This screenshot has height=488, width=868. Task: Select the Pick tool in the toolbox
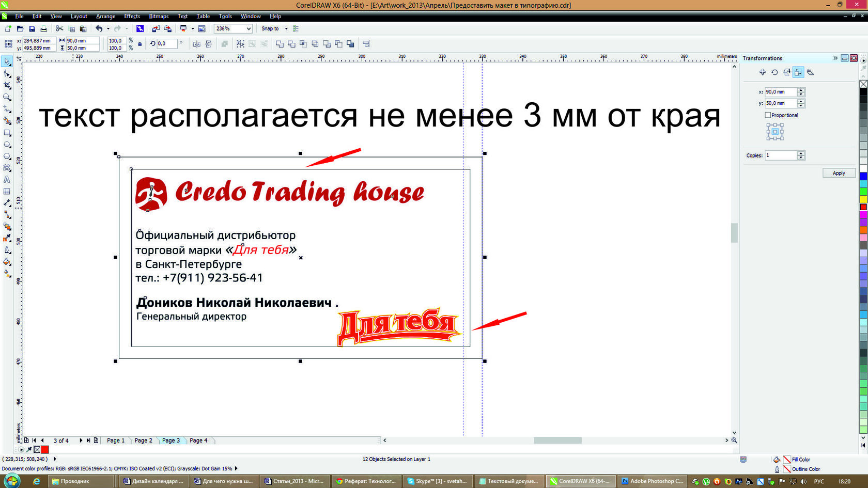(7, 62)
